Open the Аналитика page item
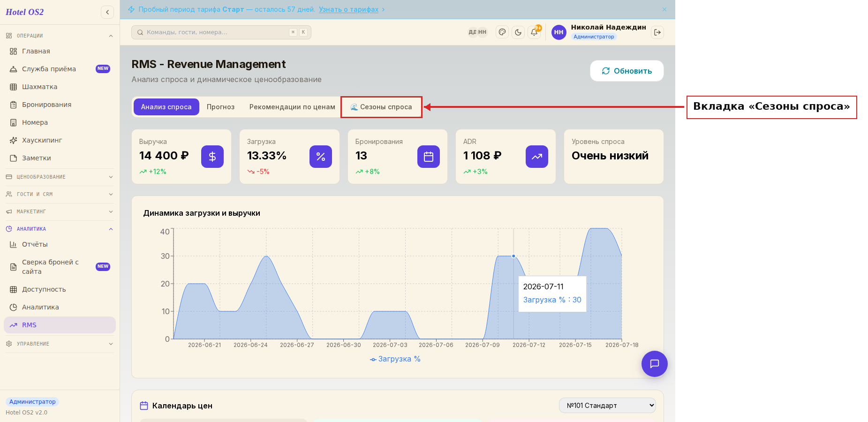This screenshot has height=422, width=868. [60, 307]
